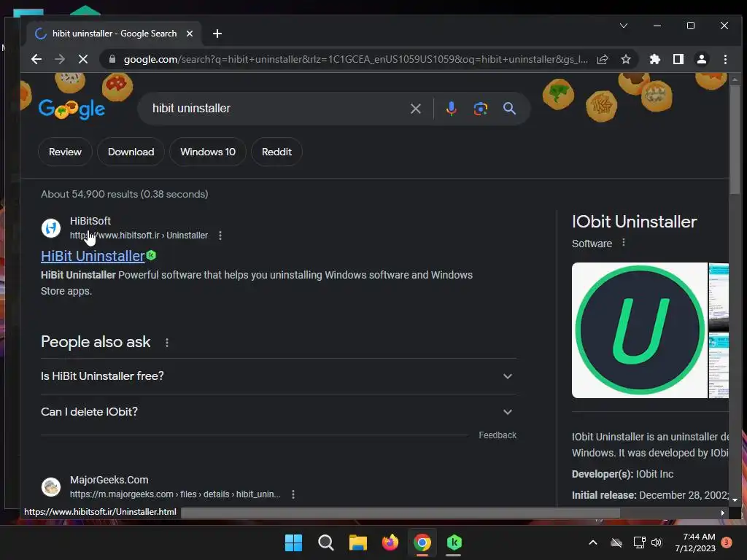The image size is (747, 560).
Task: Search by image with Google Lens
Action: [x=481, y=109]
